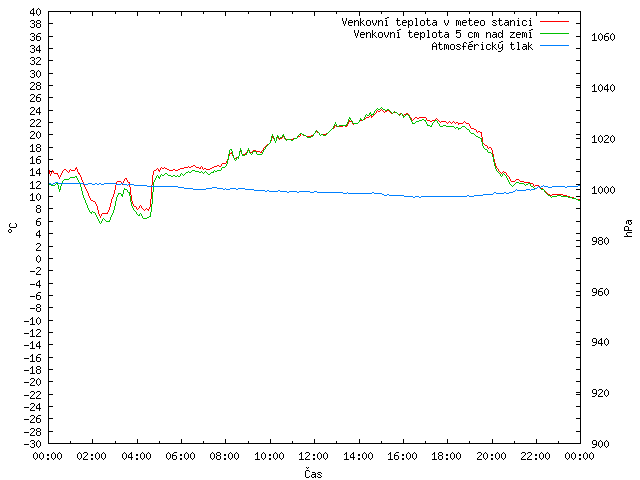The image size is (640, 480).
Task: Click legend text 'Atmosférický tlak'
Action: click(482, 47)
